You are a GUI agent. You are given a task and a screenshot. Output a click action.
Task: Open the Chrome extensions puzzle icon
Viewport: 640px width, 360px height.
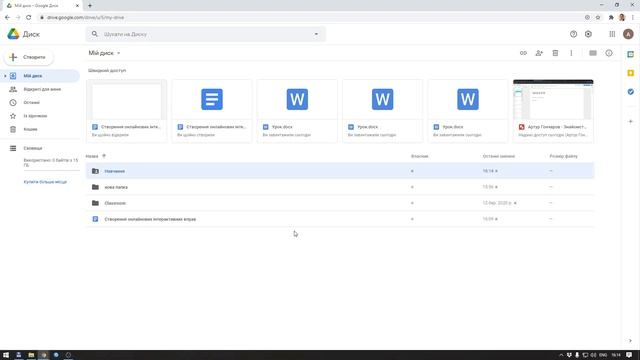[611, 18]
